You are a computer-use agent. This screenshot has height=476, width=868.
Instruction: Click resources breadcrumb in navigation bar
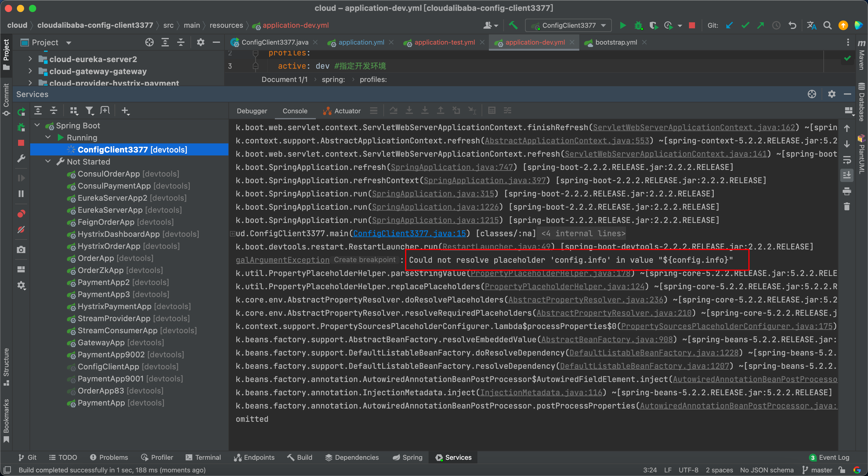tap(226, 25)
